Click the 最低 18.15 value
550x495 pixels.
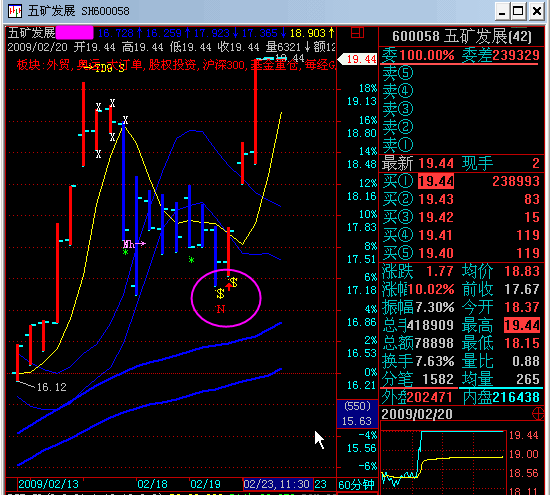tap(522, 343)
